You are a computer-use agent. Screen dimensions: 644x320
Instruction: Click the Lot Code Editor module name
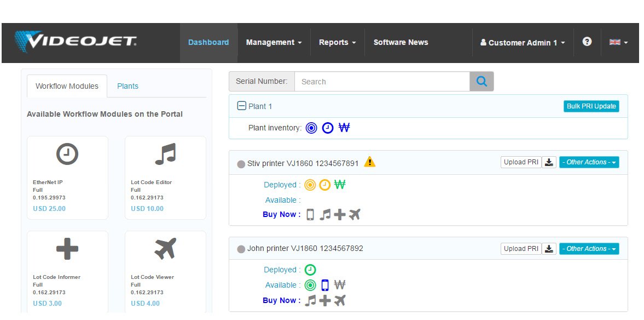pos(152,182)
